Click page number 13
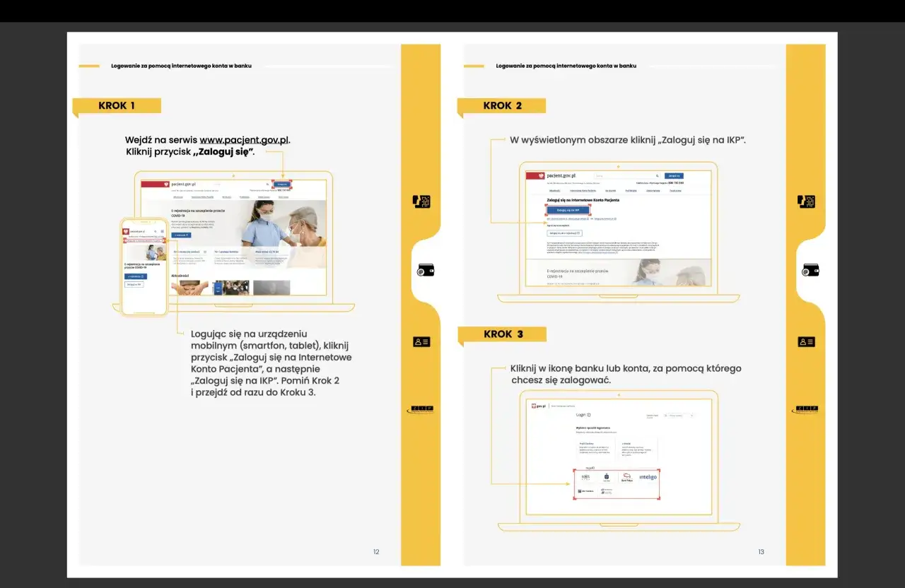 761,552
